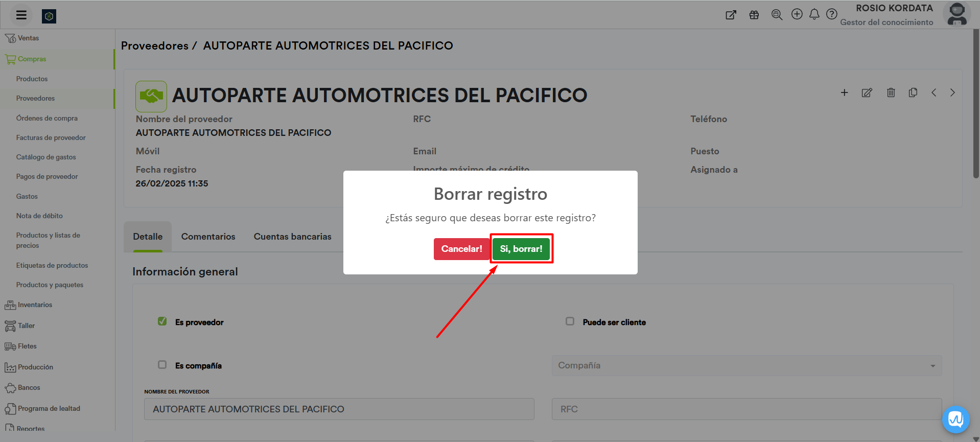Check the Es compañía checkbox
980x442 pixels.
point(162,365)
